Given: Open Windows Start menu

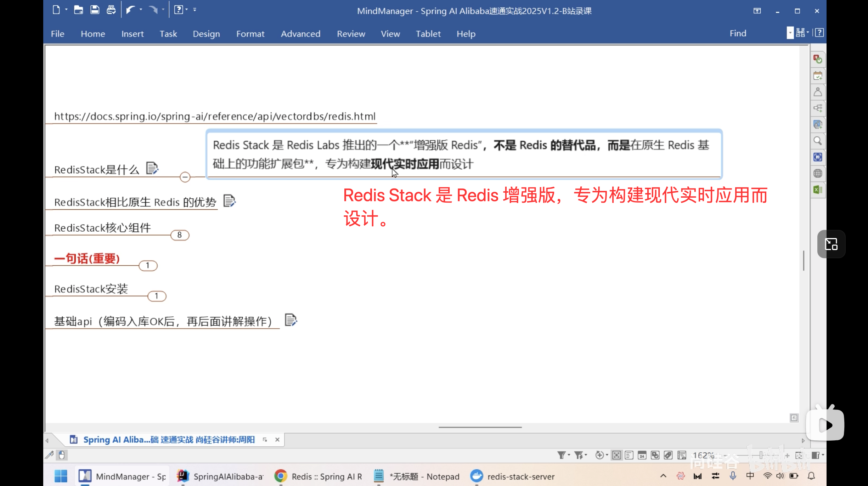Looking at the screenshot, I should [x=61, y=476].
